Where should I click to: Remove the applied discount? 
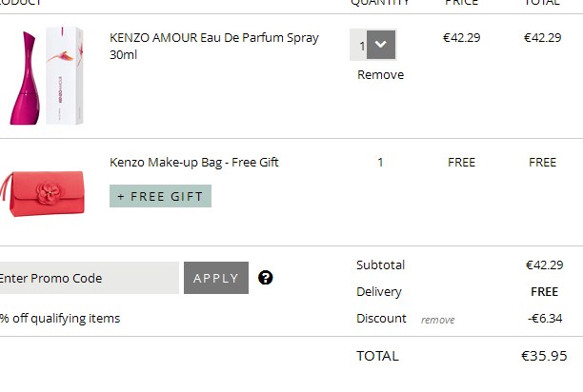point(437,320)
